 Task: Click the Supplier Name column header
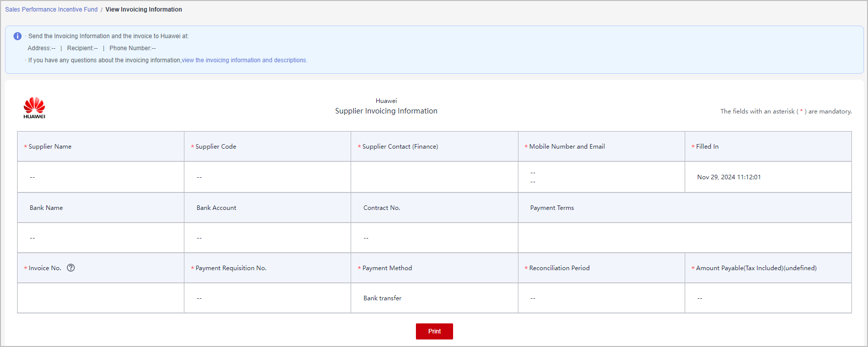click(50, 147)
